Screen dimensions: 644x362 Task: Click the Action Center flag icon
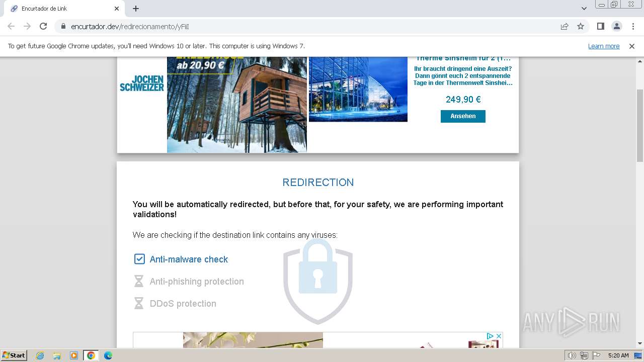(x=595, y=355)
